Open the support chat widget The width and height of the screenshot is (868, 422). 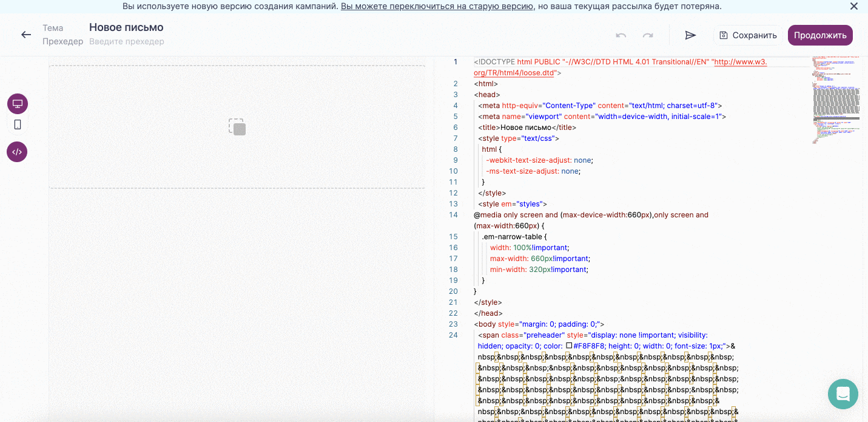[x=843, y=394]
